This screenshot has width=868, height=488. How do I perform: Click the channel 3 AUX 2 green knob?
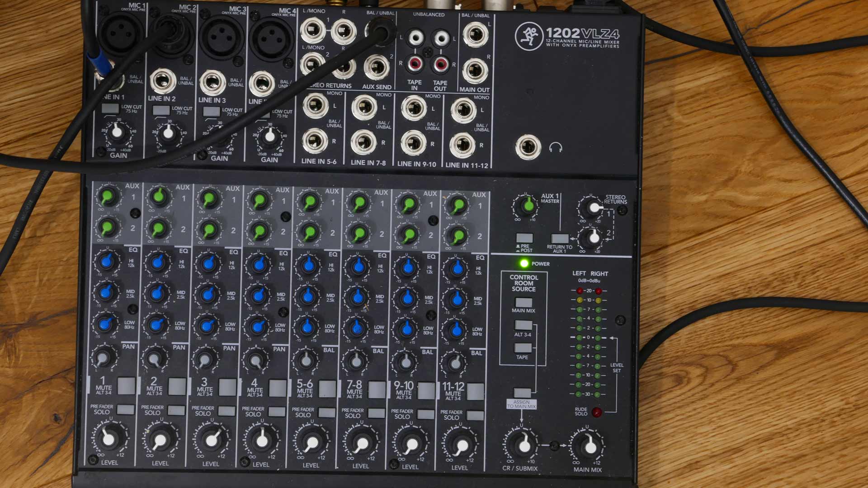[x=208, y=230]
